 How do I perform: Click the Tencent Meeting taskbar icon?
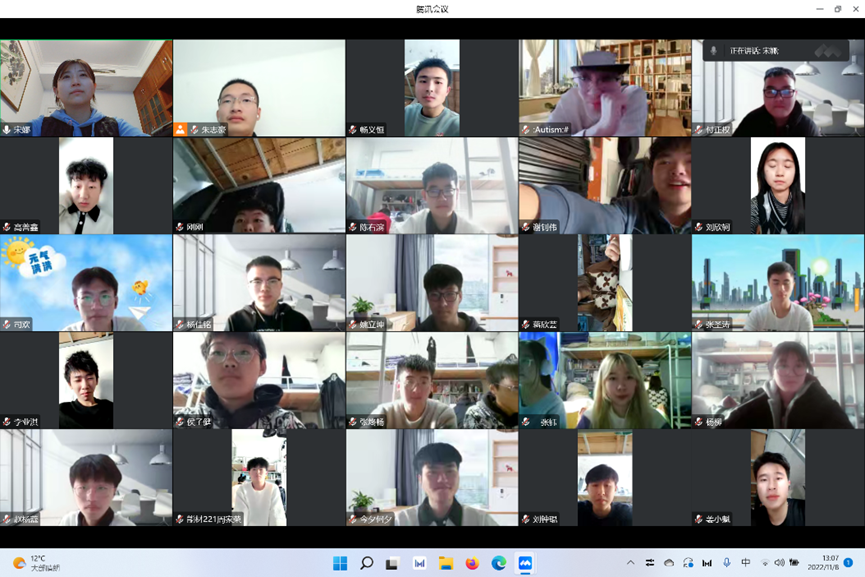[x=524, y=563]
